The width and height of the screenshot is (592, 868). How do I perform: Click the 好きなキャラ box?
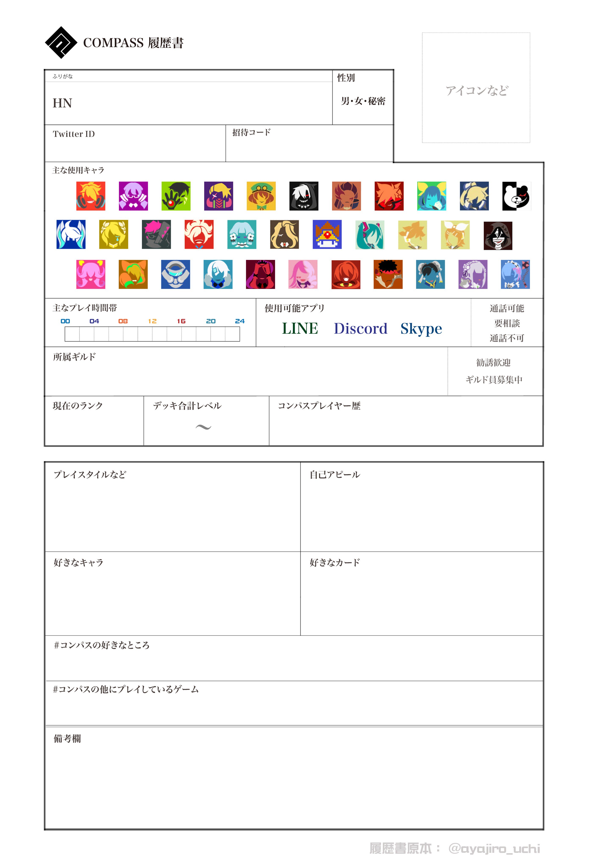172,594
